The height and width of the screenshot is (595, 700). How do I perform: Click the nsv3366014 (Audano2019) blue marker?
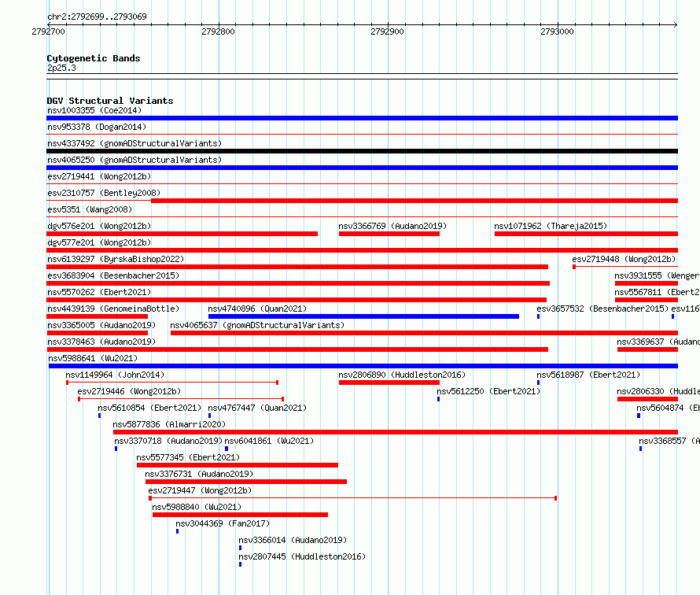tap(240, 548)
